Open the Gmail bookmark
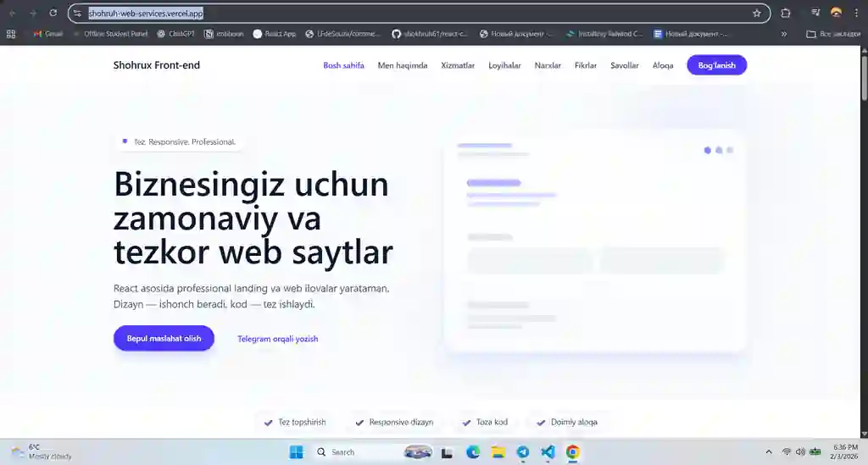The height and width of the screenshot is (465, 868). click(47, 34)
